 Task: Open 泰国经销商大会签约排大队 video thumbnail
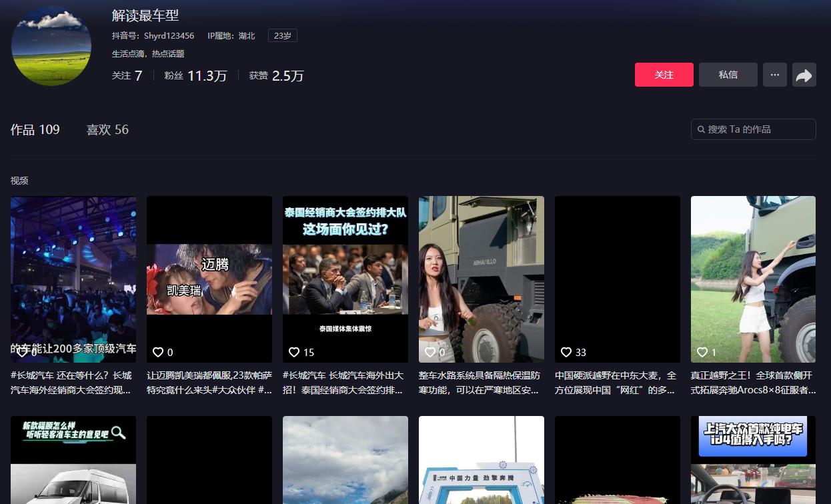[345, 279]
